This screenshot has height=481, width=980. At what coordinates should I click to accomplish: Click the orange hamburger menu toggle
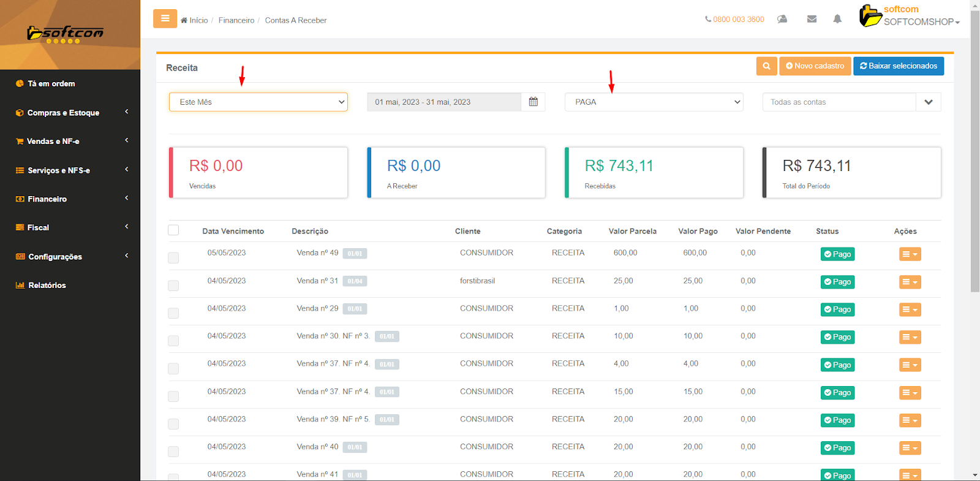(165, 19)
